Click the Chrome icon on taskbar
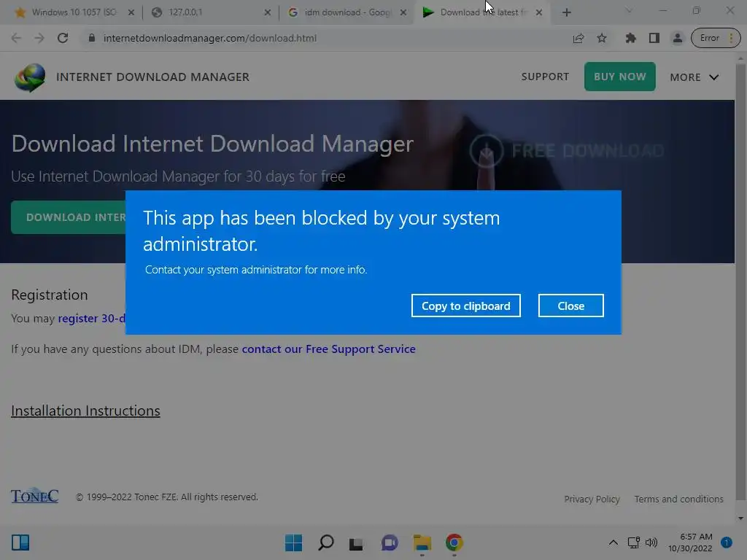The height and width of the screenshot is (560, 747). 454,542
